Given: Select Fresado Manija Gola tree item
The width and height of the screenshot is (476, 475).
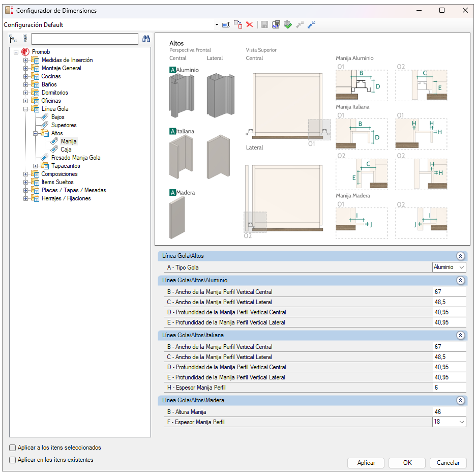Looking at the screenshot, I should point(75,158).
